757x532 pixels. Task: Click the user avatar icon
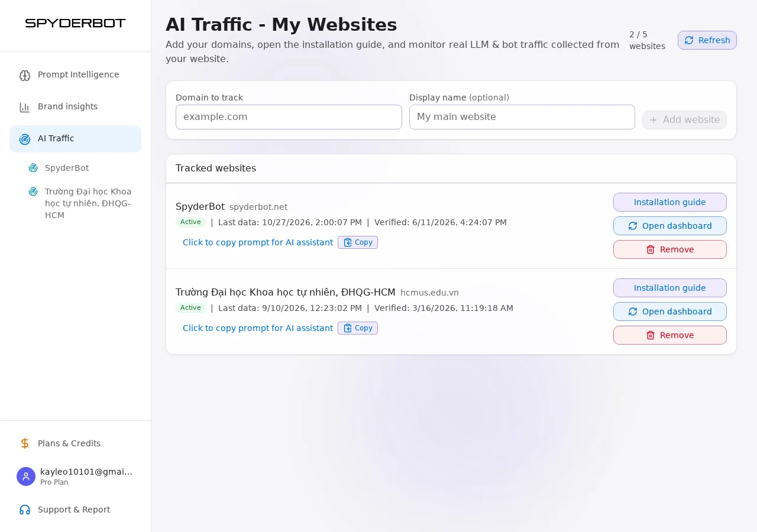coord(26,476)
